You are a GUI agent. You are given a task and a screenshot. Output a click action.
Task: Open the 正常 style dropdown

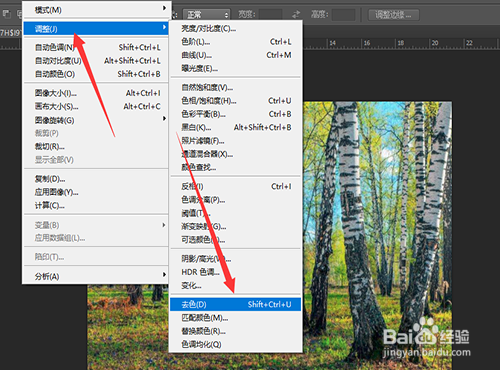click(x=207, y=15)
